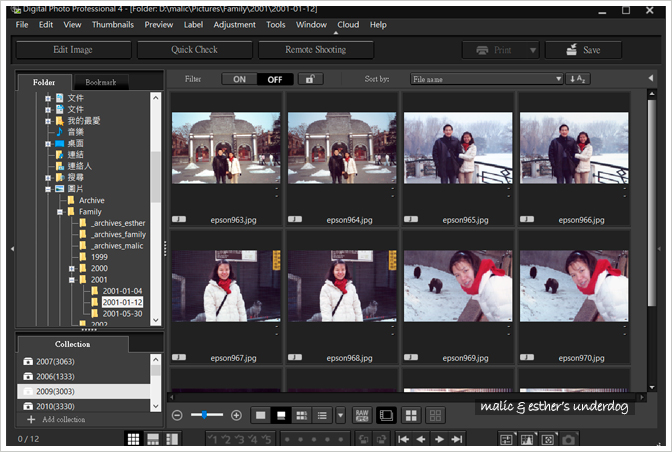Screen dimensions: 672x452
Task: Expand the 我的最愛 folder node
Action: (x=48, y=121)
